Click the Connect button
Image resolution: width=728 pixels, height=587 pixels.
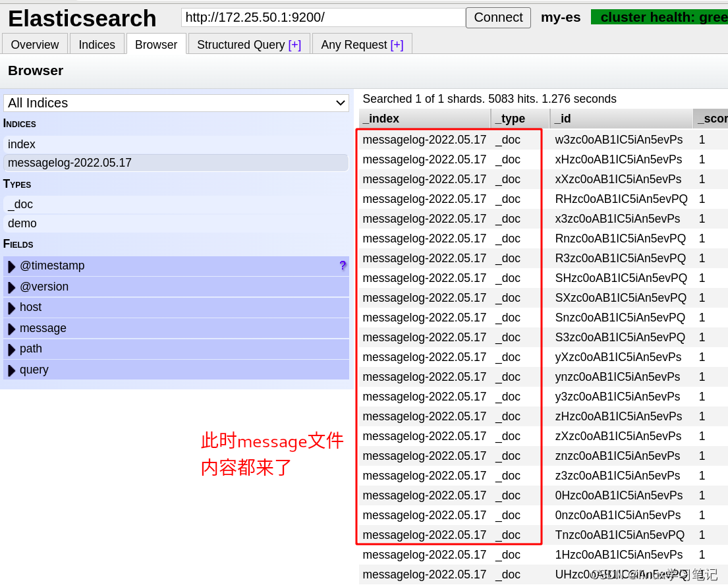point(498,18)
